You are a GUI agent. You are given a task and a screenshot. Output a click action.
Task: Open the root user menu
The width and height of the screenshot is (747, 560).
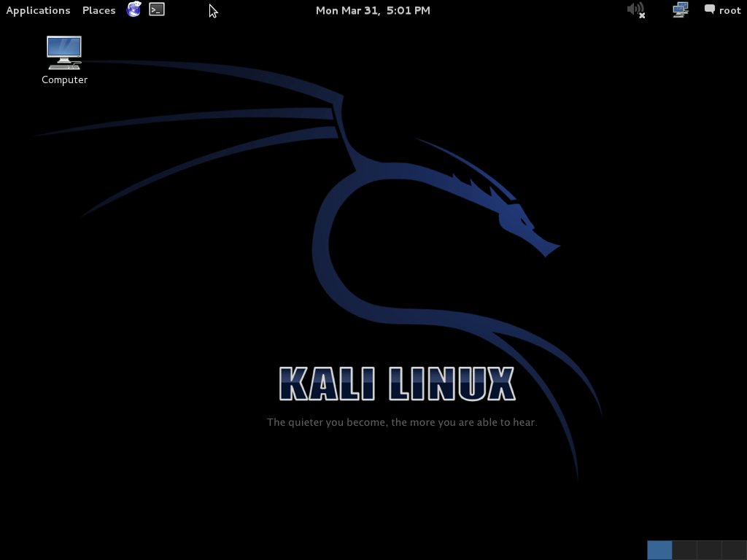coord(729,10)
